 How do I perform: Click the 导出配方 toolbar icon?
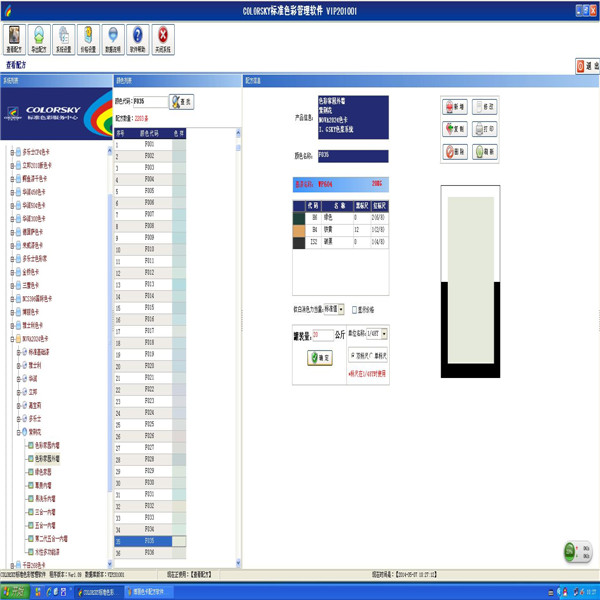coord(39,40)
